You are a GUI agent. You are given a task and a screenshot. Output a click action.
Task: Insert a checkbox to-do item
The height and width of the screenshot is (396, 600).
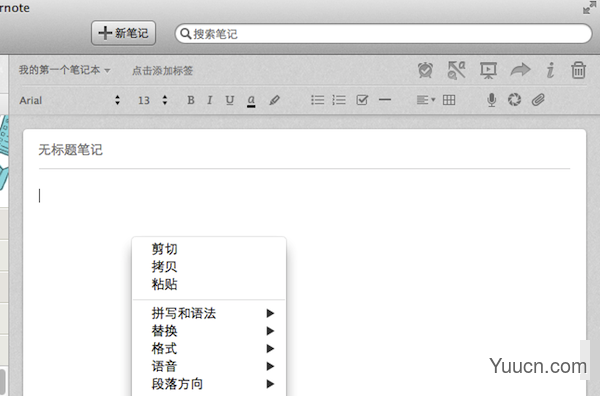[x=362, y=100]
